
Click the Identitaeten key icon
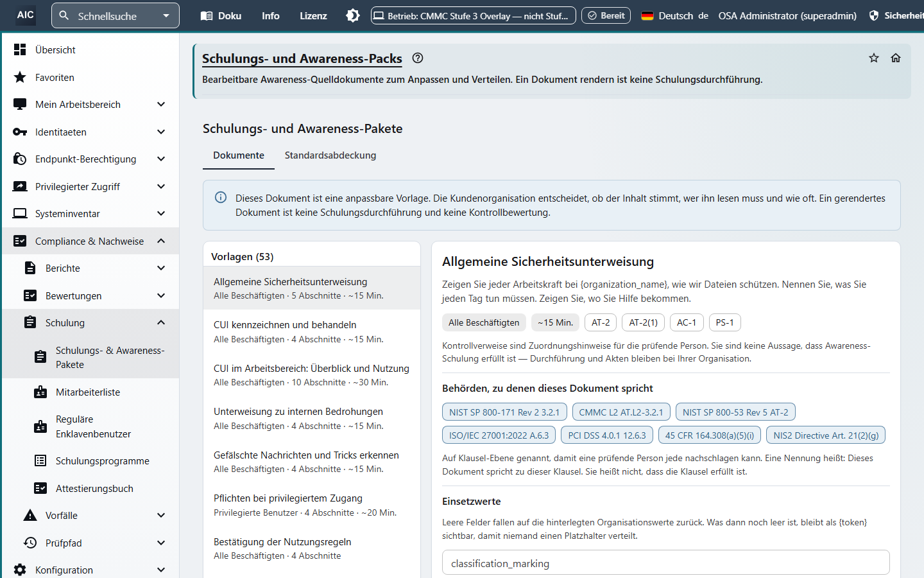coord(20,132)
